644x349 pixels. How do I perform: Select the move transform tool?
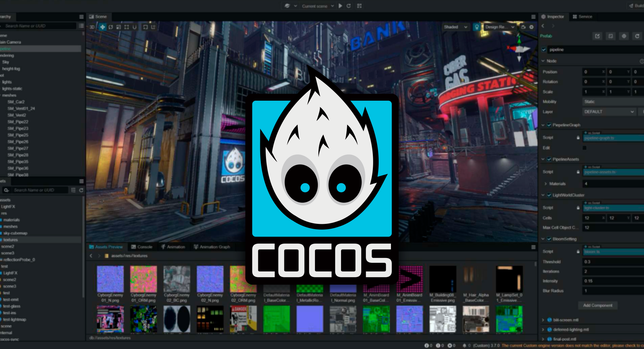(x=102, y=27)
